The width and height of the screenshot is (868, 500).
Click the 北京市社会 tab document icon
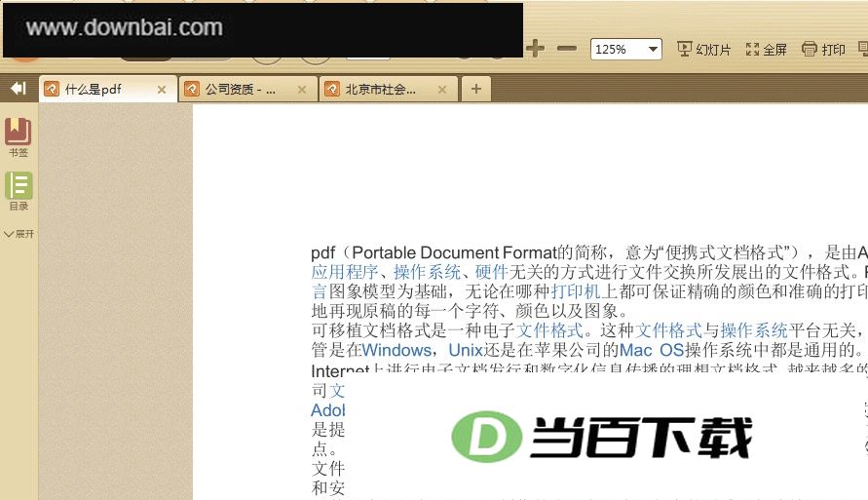[331, 89]
